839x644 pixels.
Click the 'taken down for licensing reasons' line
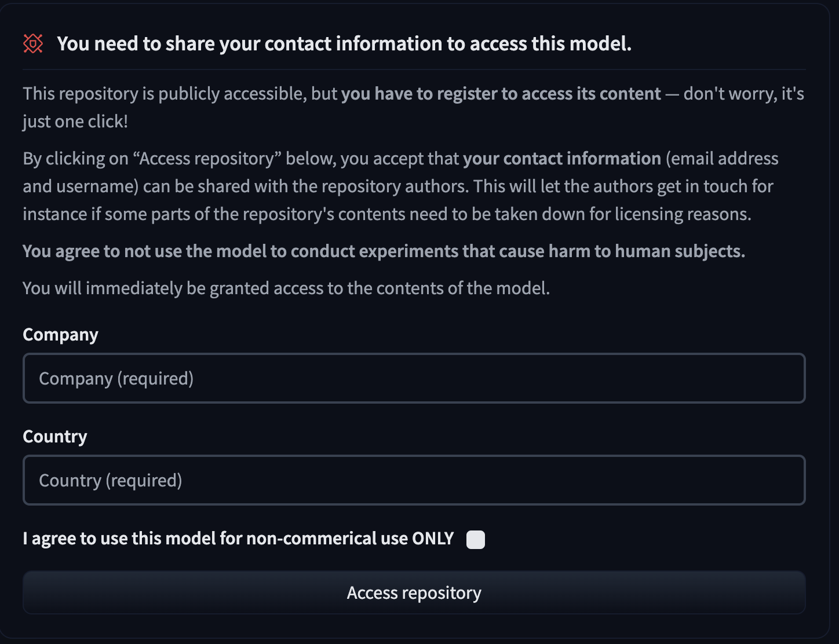tap(387, 214)
